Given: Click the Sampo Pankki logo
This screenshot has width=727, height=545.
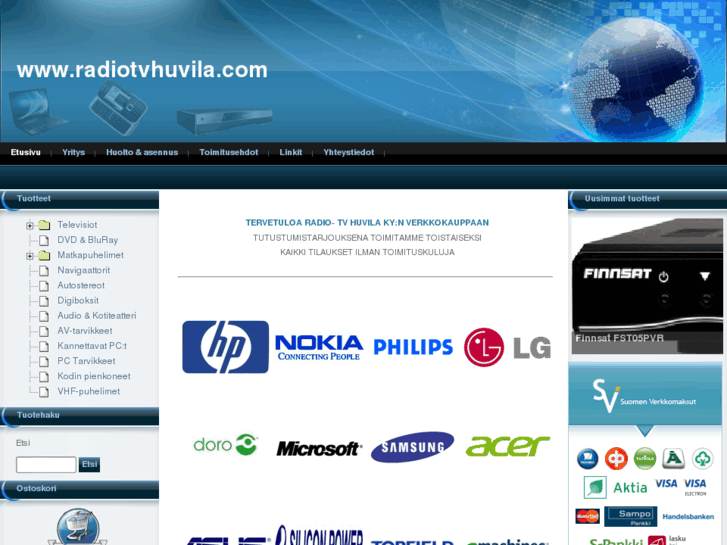Looking at the screenshot, I should click(631, 516).
